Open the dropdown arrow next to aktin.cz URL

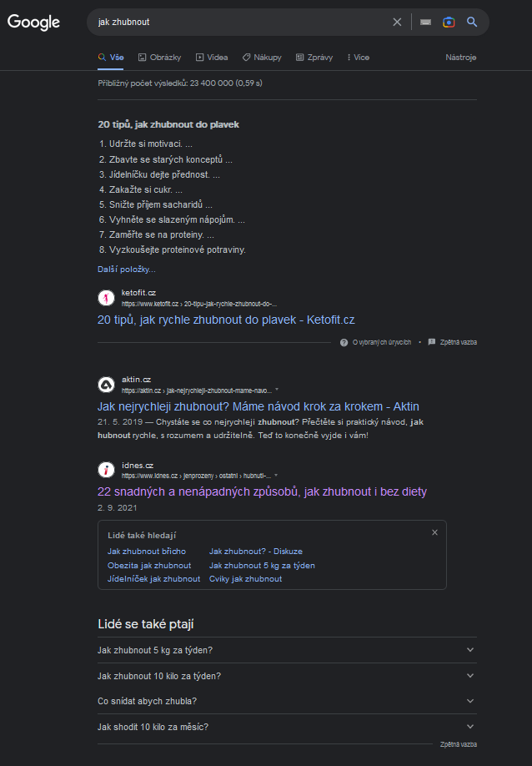(277, 390)
